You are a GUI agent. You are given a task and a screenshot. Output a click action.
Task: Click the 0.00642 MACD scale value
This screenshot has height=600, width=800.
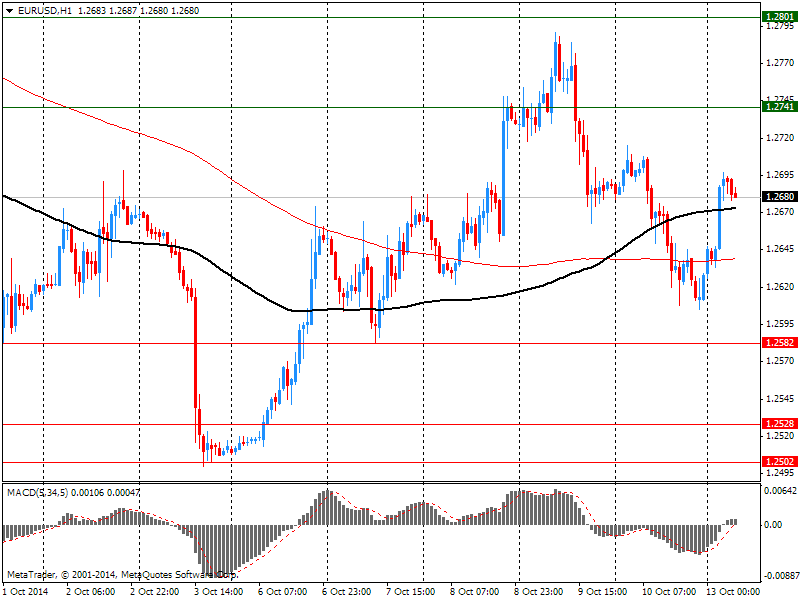pos(780,491)
